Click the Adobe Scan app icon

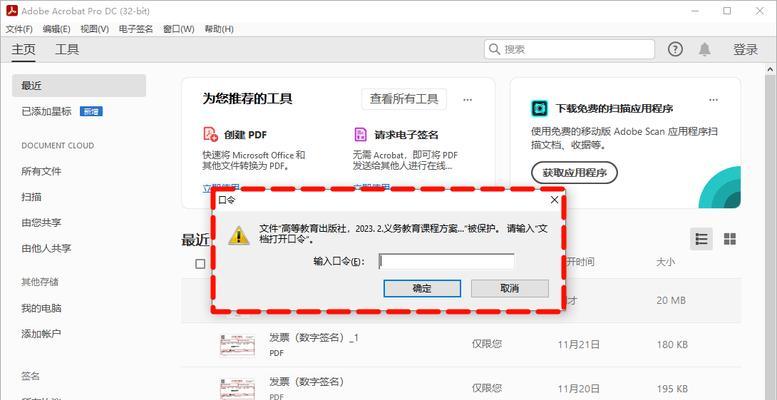point(539,108)
